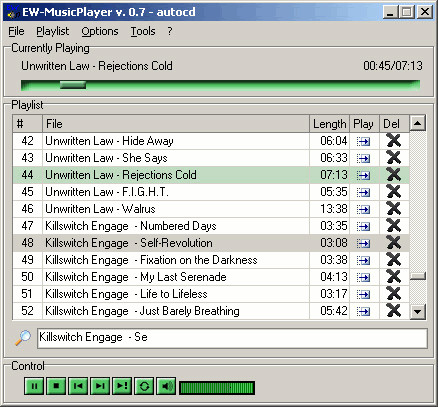Open the ? help menu
The height and width of the screenshot is (407, 438).
(170, 31)
